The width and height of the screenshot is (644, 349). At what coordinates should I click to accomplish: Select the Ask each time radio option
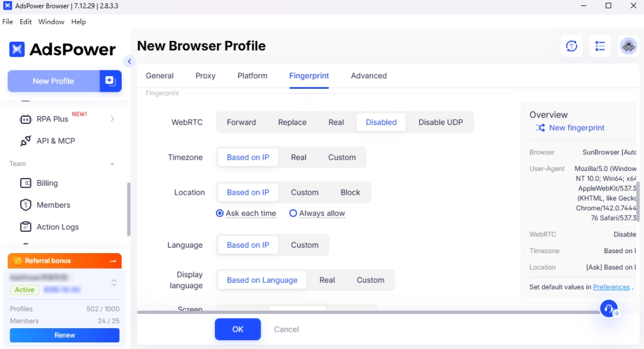(220, 213)
